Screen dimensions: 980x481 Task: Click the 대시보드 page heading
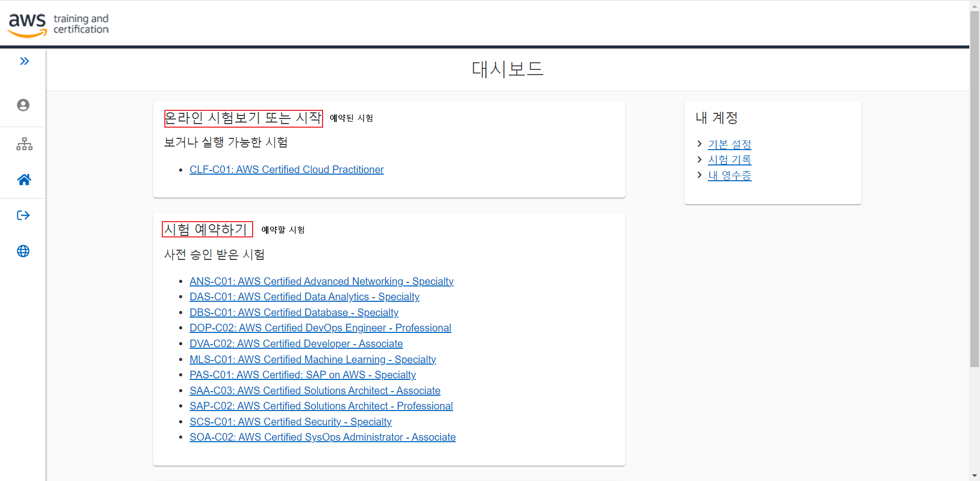pyautogui.click(x=507, y=69)
